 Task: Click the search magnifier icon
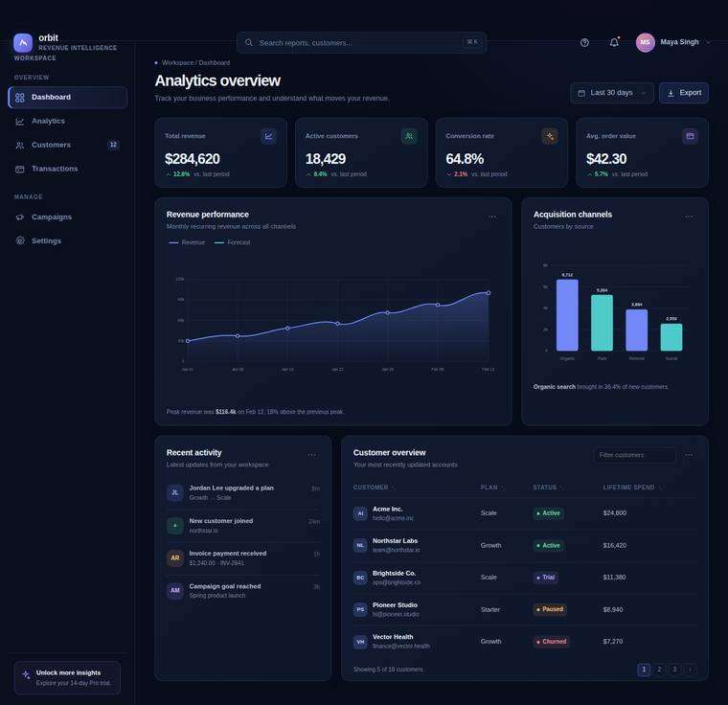(249, 43)
